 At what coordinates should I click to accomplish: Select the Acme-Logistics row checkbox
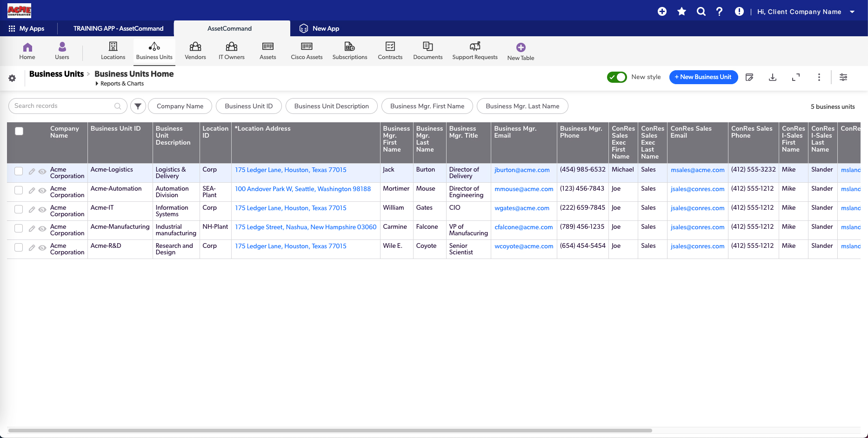click(19, 171)
